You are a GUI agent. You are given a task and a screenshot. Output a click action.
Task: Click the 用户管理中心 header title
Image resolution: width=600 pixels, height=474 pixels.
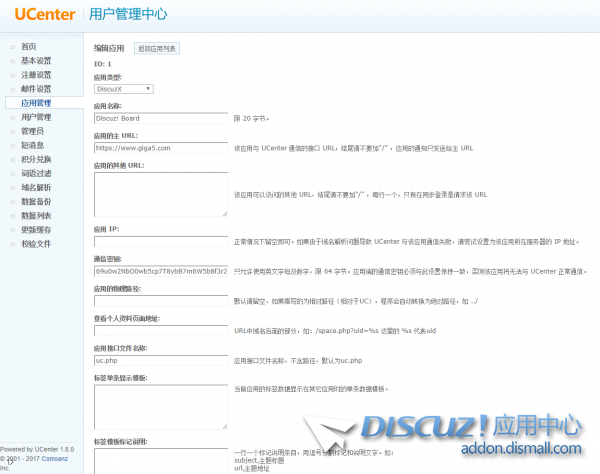[128, 14]
